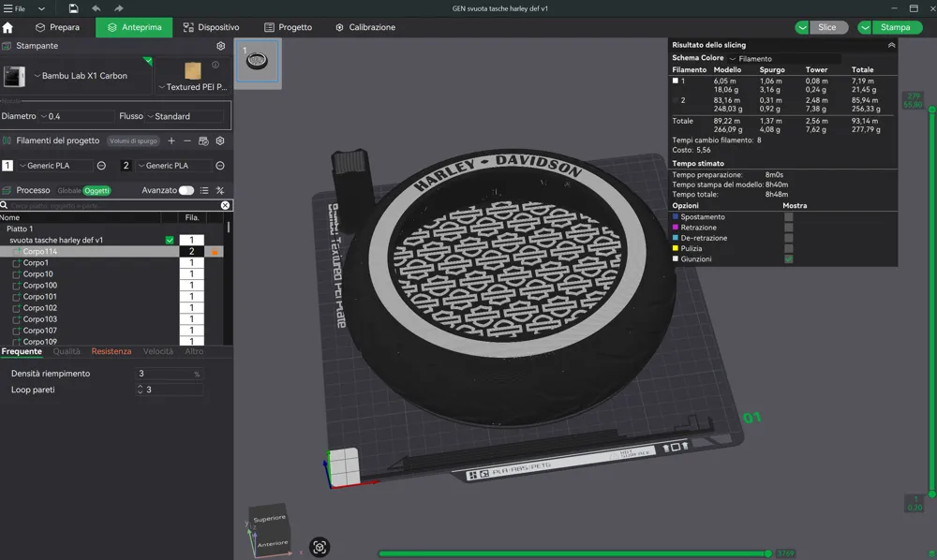Screen dimensions: 937x560
Task: Open the File menu
Action: tap(14, 8)
